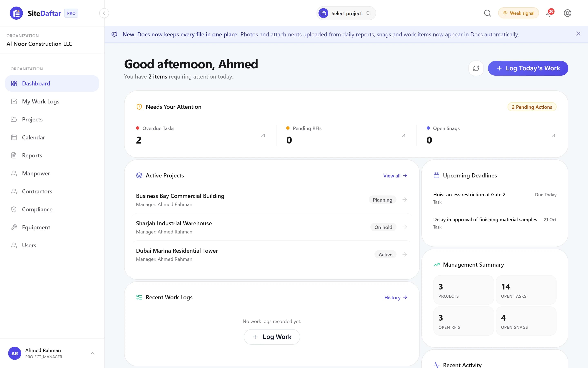The width and height of the screenshot is (588, 368).
Task: Dismiss the Docs announcement banner
Action: (x=578, y=34)
